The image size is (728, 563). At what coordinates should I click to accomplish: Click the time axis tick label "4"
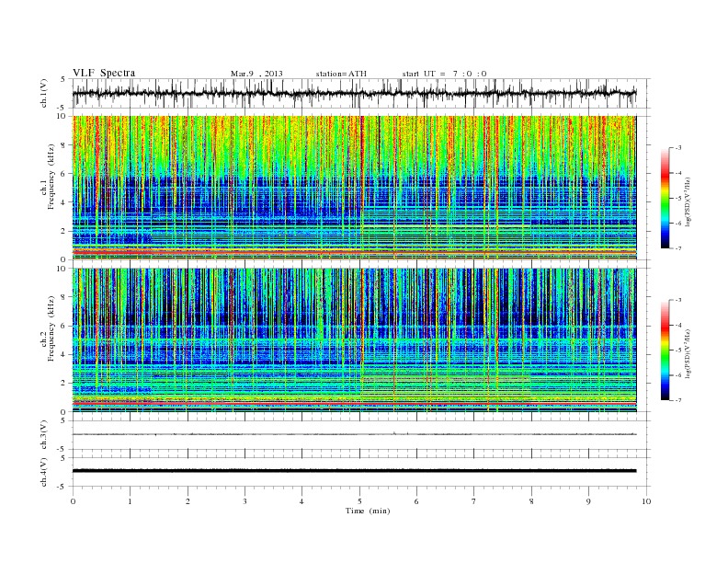coord(301,501)
